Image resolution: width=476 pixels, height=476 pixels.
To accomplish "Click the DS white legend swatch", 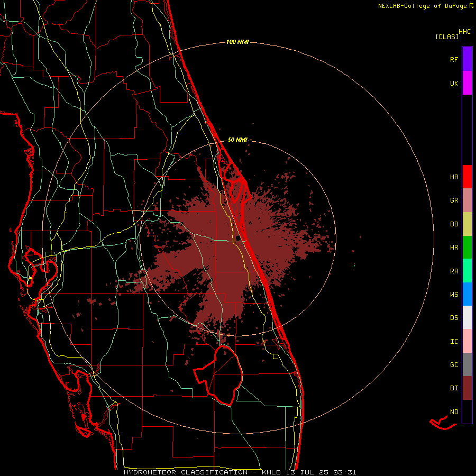I will (467, 317).
